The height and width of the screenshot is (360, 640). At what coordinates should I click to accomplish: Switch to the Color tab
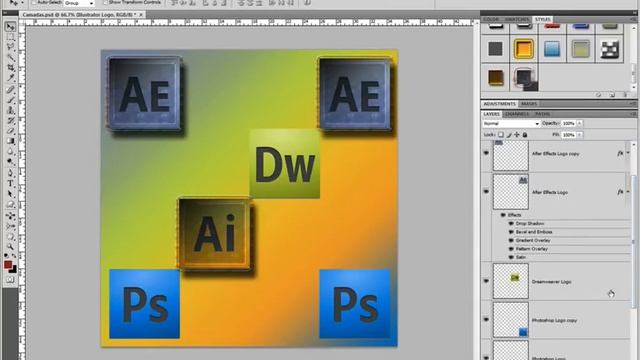point(491,19)
